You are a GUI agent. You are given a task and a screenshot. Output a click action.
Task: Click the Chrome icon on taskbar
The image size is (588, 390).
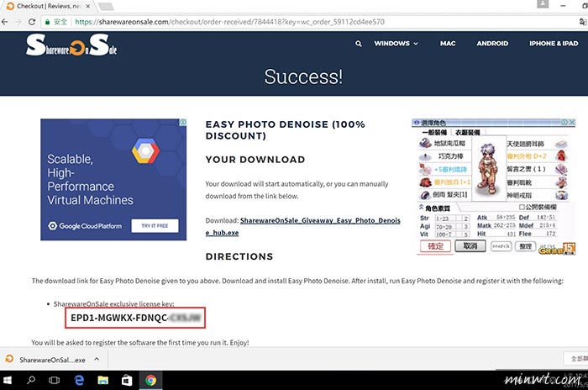151,380
